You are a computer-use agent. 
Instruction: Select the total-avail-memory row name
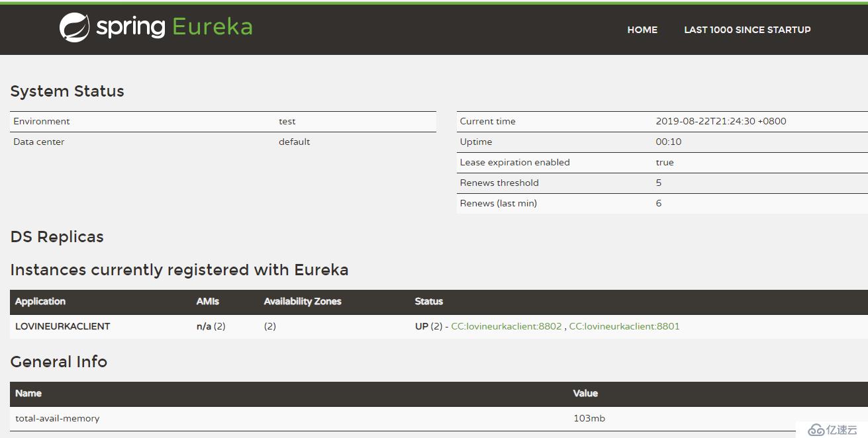(x=58, y=418)
